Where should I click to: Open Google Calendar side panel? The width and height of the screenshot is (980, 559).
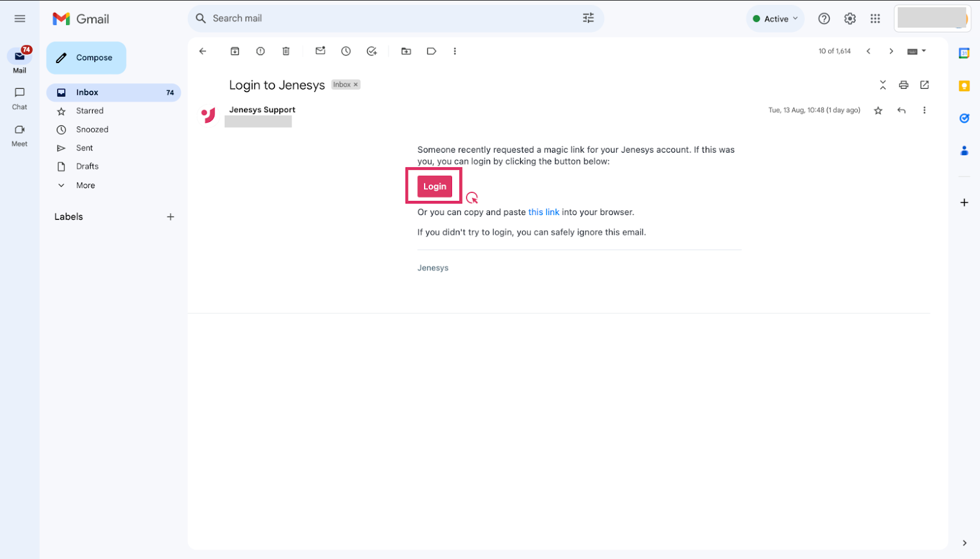pyautogui.click(x=964, y=53)
